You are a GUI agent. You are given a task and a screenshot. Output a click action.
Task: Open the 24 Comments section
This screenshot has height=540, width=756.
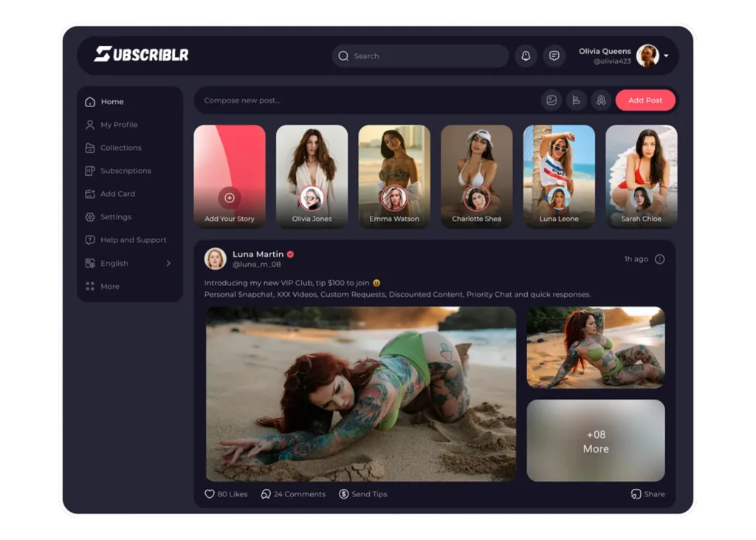[x=293, y=494]
